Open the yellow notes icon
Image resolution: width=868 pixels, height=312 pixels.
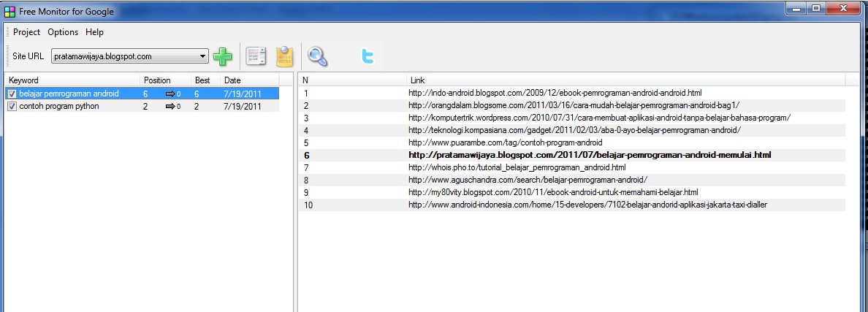point(284,56)
